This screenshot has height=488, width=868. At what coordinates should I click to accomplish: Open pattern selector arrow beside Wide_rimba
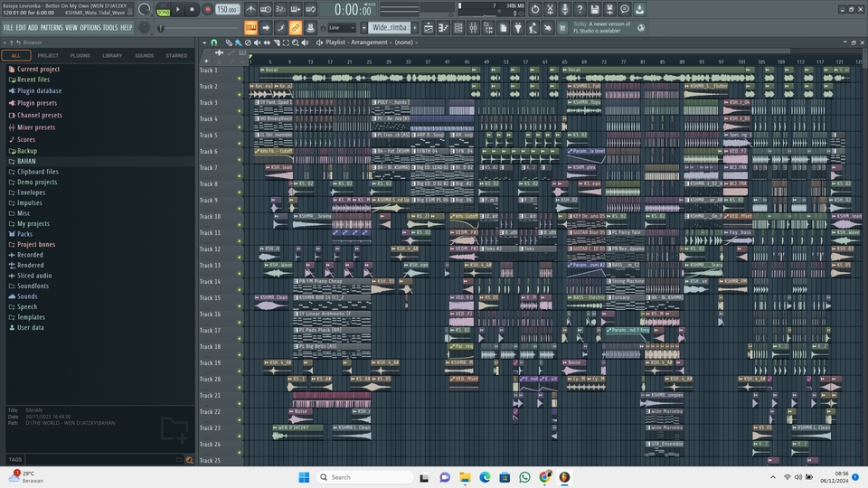click(363, 28)
